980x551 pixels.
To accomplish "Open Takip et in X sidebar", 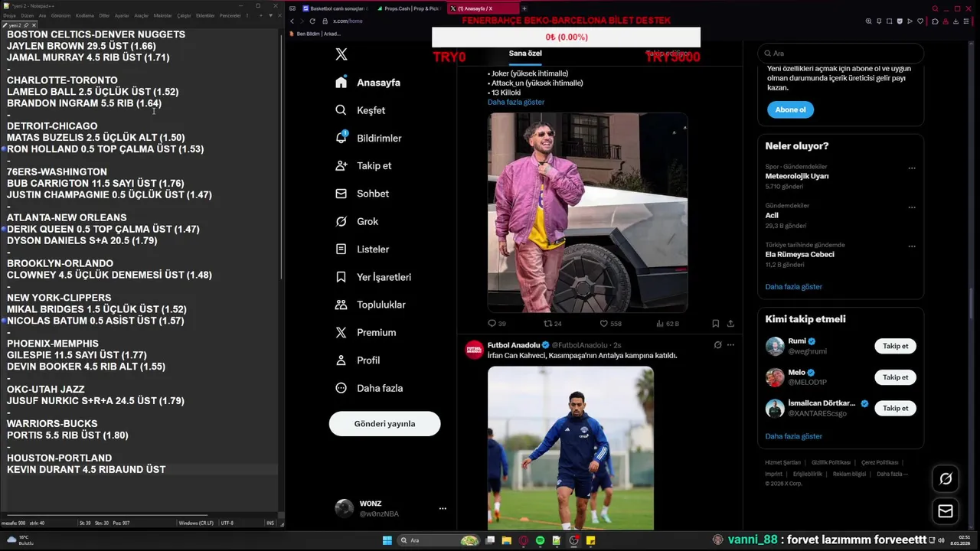I will 364,165.
